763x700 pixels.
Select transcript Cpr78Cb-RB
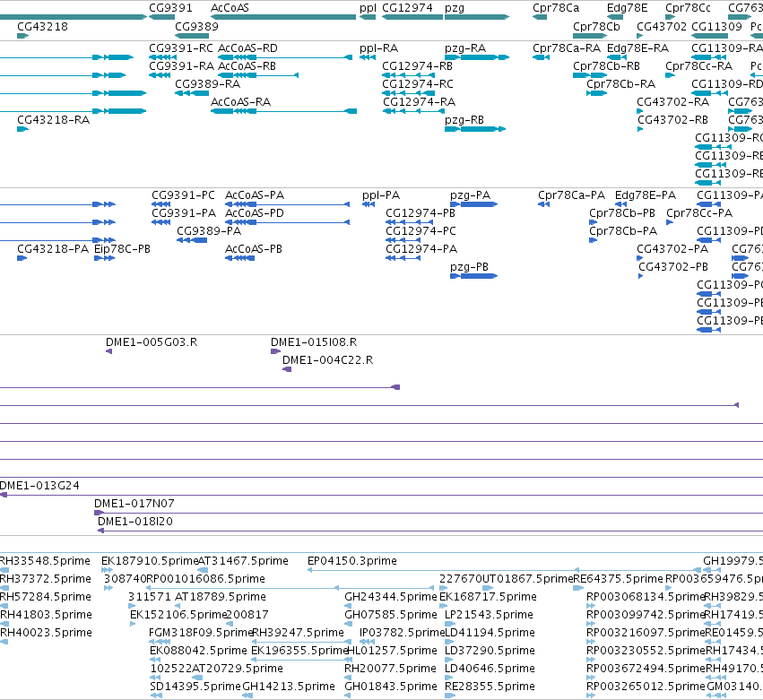point(606,66)
